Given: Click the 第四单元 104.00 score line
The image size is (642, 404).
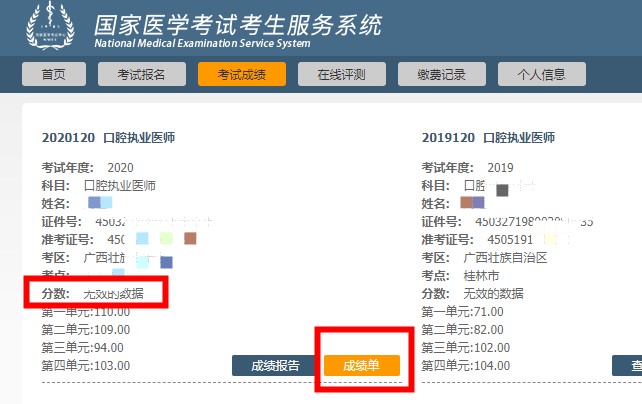Looking at the screenshot, I should (466, 365).
